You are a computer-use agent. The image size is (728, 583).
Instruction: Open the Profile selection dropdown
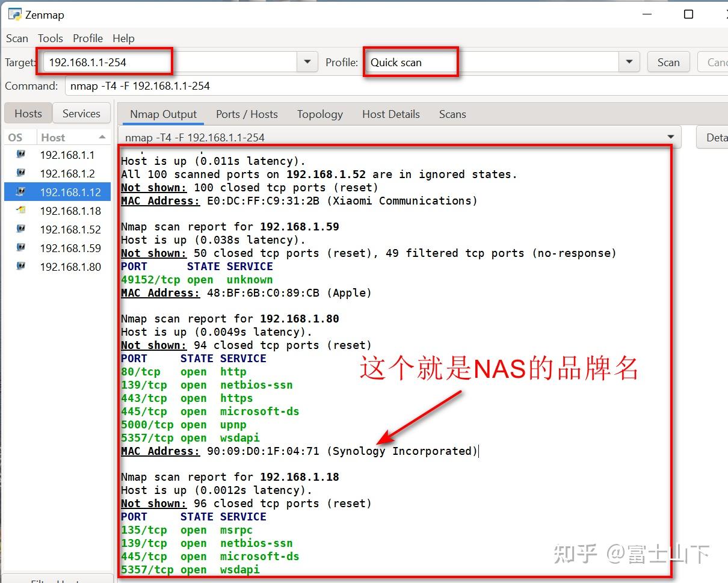coord(629,62)
